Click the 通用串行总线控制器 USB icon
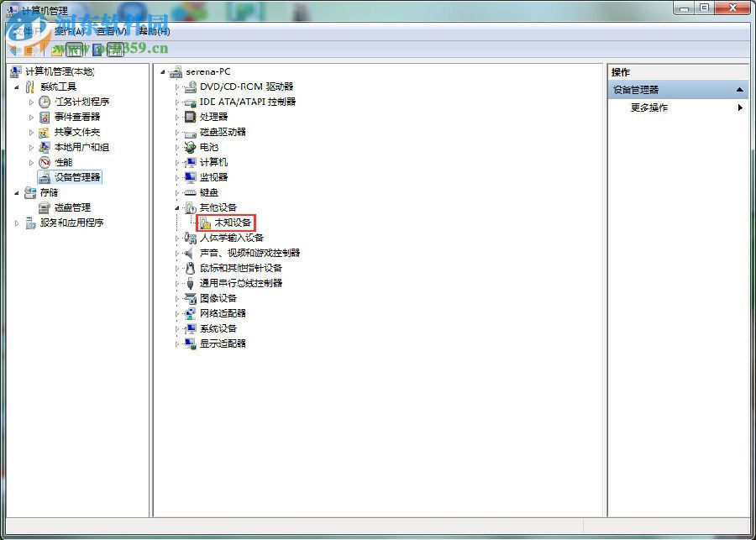 coord(191,283)
